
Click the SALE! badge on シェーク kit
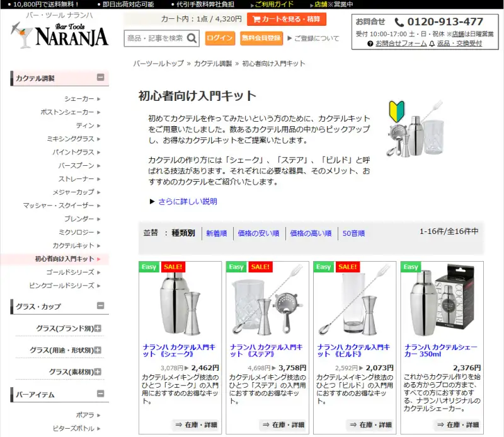(173, 267)
